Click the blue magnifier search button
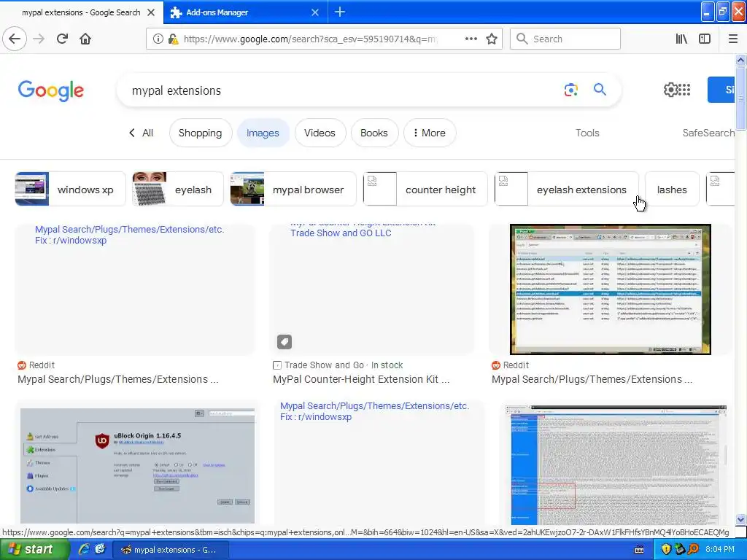 (x=600, y=90)
